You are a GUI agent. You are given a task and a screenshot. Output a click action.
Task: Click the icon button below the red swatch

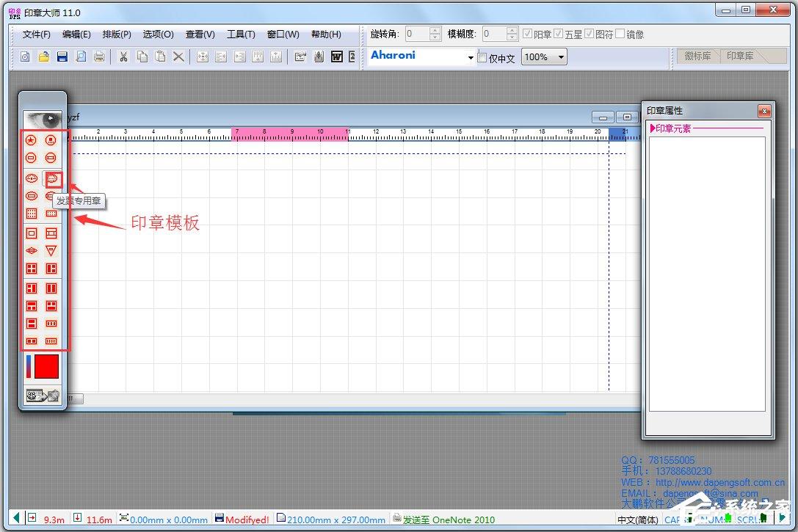click(43, 396)
